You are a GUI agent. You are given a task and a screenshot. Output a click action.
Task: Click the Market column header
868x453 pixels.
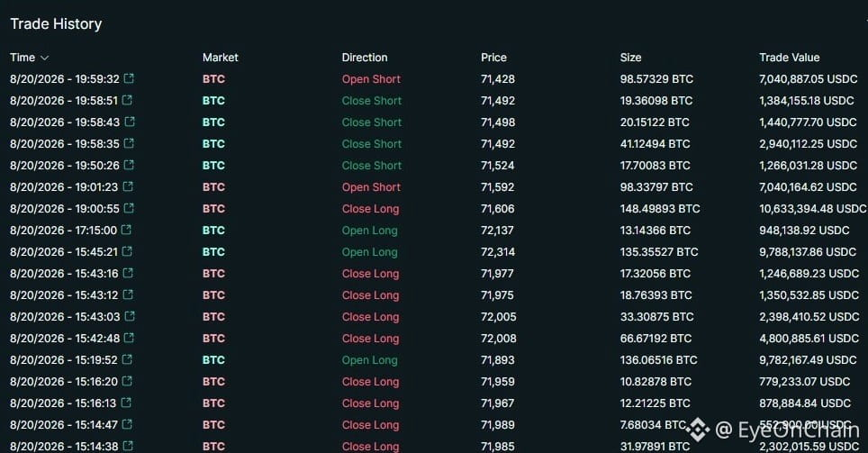coord(221,58)
